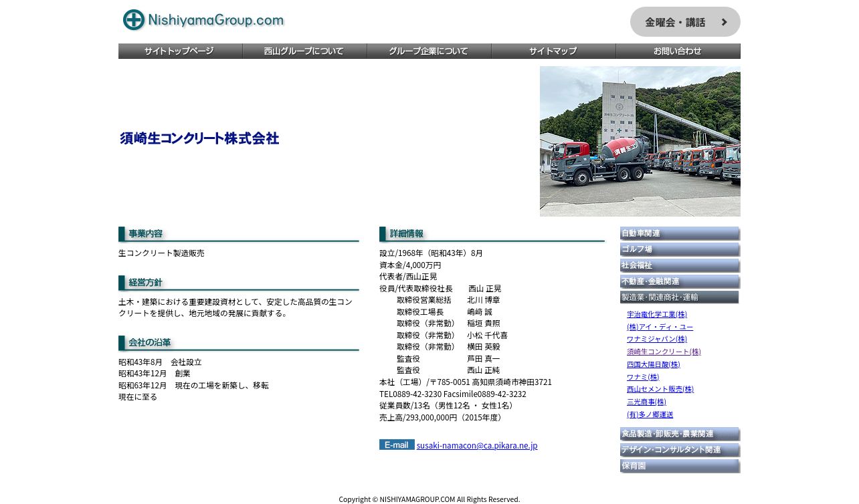Open ワナミ(株) link
Viewport: 859px width, 504px height.
click(643, 378)
